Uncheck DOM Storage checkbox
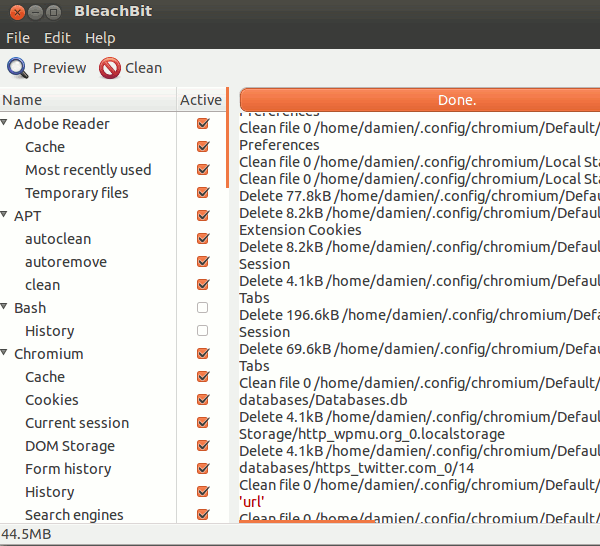The image size is (600, 546). (x=203, y=445)
